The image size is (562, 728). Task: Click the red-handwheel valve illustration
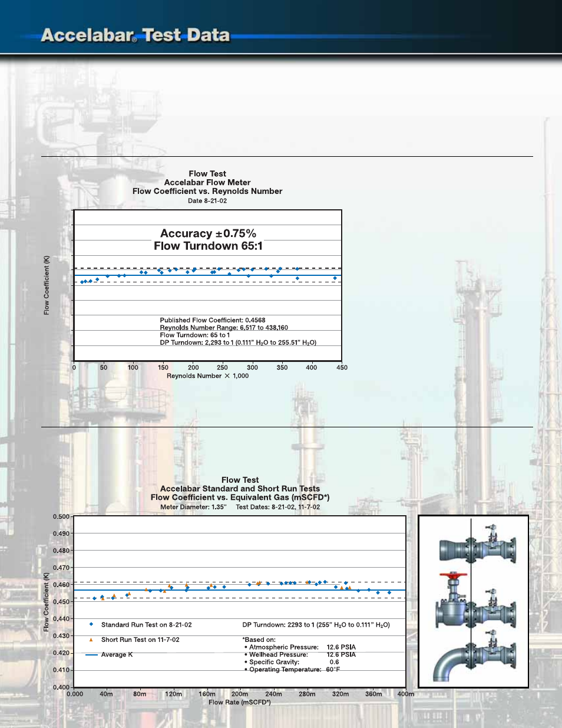tap(476, 601)
